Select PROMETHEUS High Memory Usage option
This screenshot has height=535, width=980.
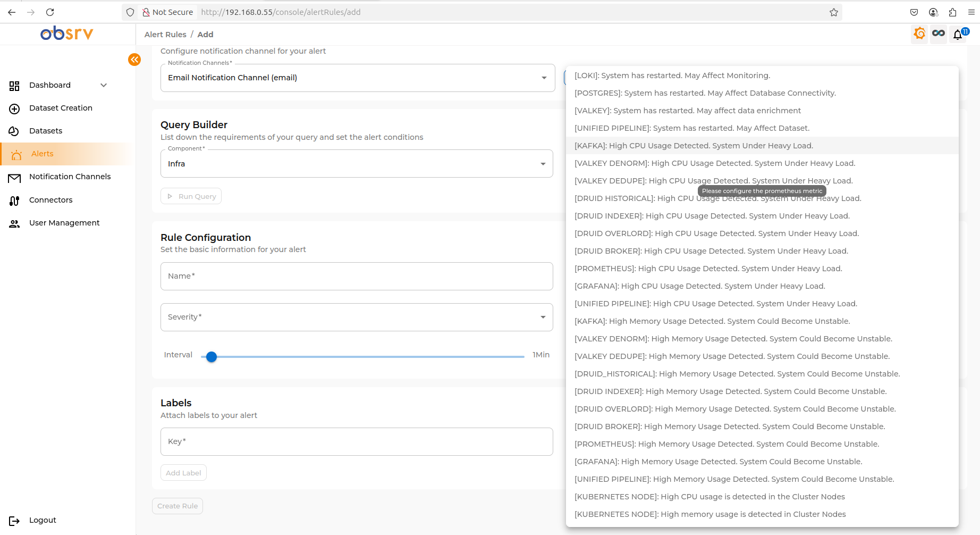[762, 444]
